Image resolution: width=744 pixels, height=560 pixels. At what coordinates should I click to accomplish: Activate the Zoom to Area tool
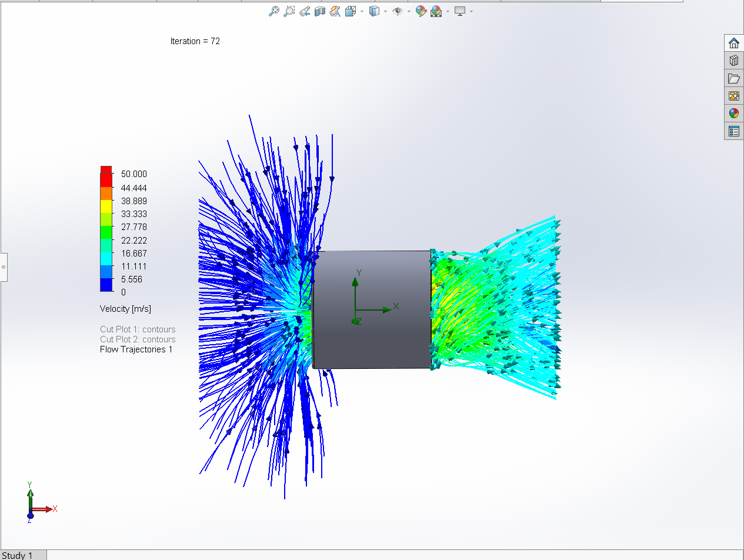(x=289, y=11)
